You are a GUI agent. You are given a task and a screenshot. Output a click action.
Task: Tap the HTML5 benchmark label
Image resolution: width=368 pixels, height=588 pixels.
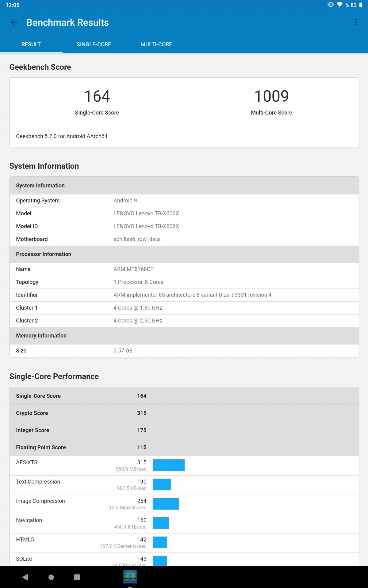tap(25, 540)
